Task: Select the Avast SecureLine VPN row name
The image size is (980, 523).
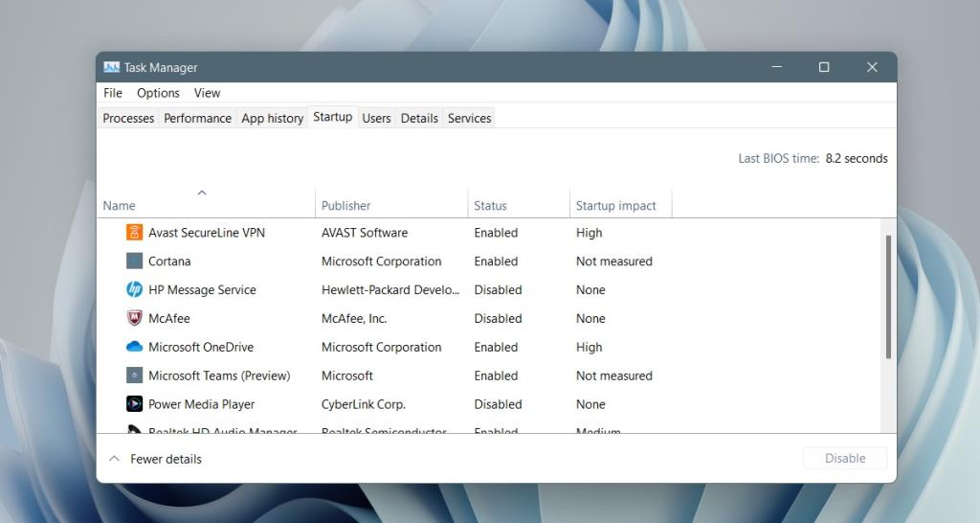Action: point(207,233)
